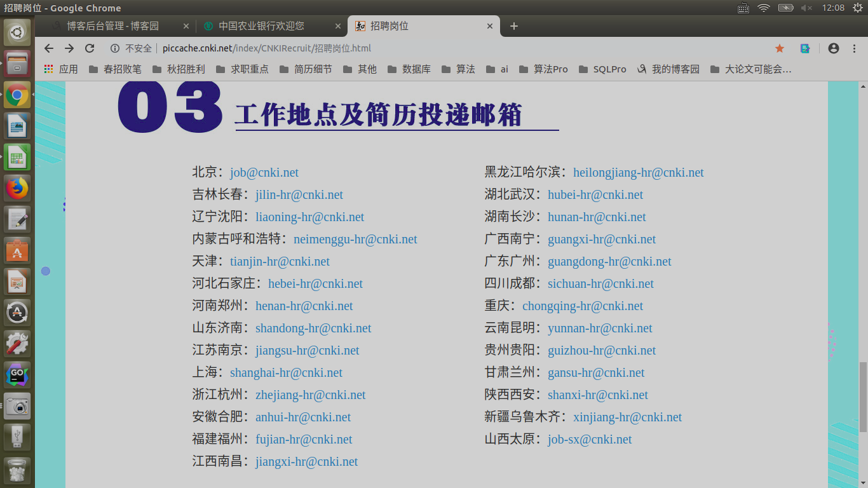Image resolution: width=868 pixels, height=488 pixels.
Task: Click the neimenggu-hr@cnki.net email link
Action: 355,239
